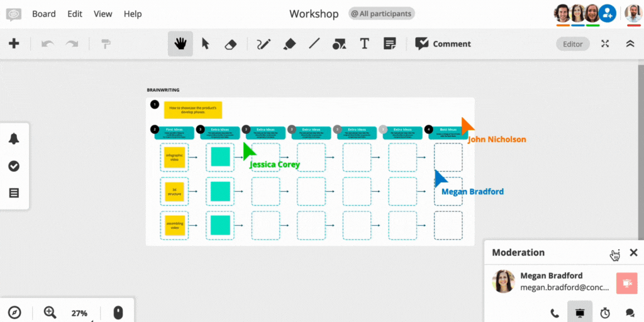The height and width of the screenshot is (322, 644).
Task: Pick the eraser tool
Action: [x=230, y=44]
